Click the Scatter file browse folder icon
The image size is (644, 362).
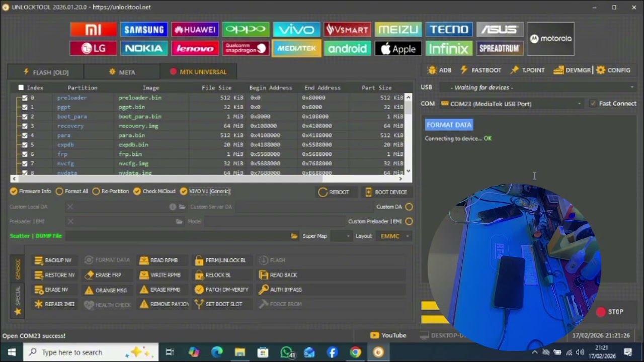(x=294, y=236)
